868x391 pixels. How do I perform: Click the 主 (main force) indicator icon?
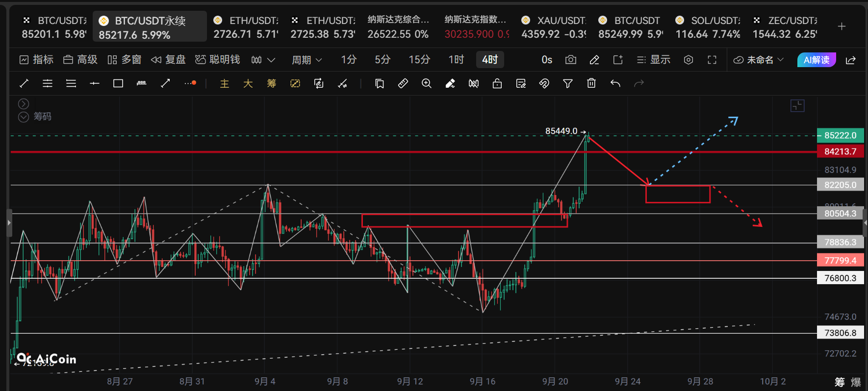pos(225,84)
